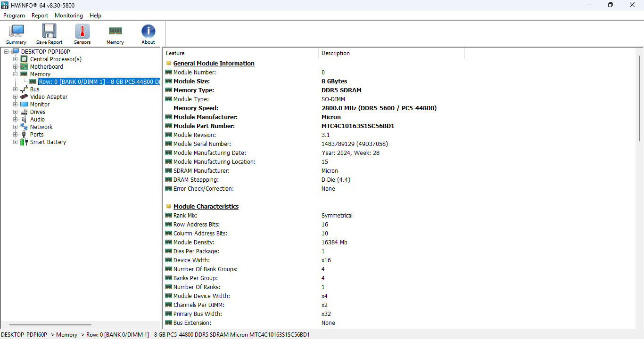Viewport: 644px width, 339px height.
Task: Open the Report menu
Action: 40,16
